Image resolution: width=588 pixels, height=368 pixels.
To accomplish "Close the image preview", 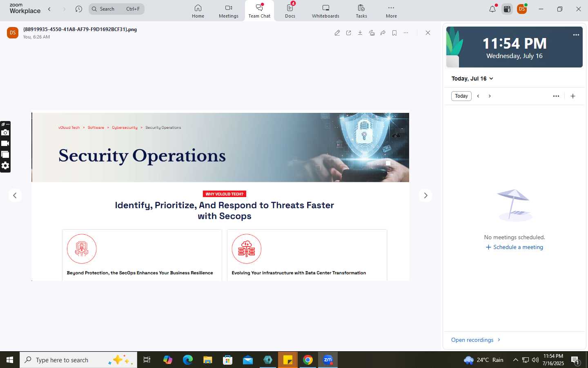I will [x=428, y=33].
